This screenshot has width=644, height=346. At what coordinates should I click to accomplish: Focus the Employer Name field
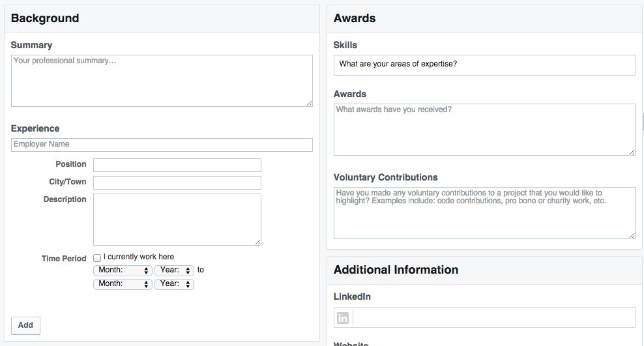coord(162,145)
